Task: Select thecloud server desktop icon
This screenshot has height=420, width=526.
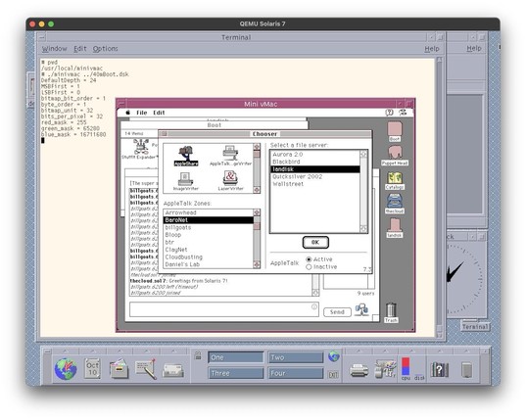Action: click(395, 205)
